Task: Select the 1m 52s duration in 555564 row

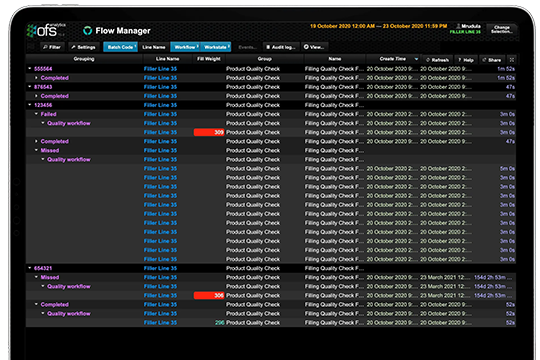Action: 506,69
